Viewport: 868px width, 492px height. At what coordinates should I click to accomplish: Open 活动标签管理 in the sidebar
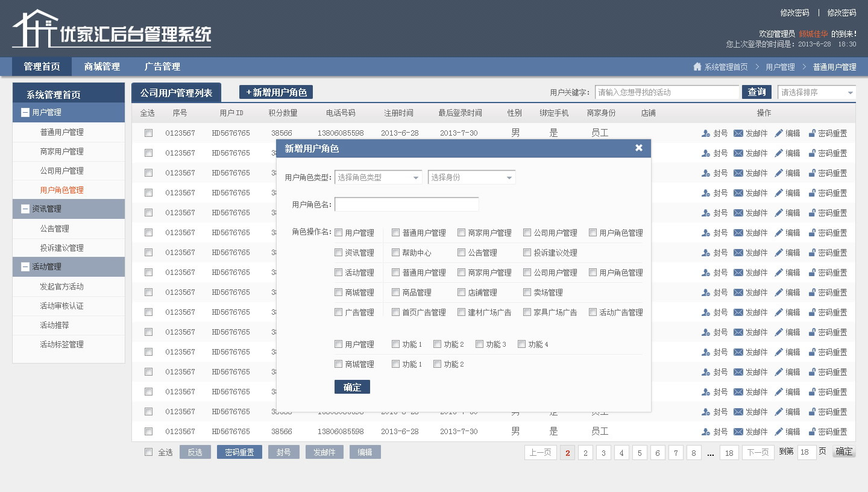pyautogui.click(x=61, y=344)
